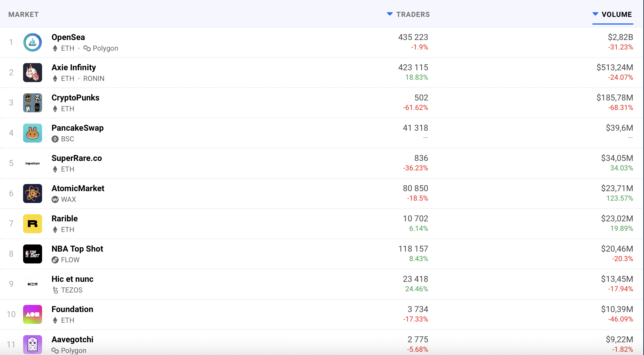Image resolution: width=644 pixels, height=355 pixels.
Task: Click the OpenSea sailboat logo icon
Action: [33, 42]
